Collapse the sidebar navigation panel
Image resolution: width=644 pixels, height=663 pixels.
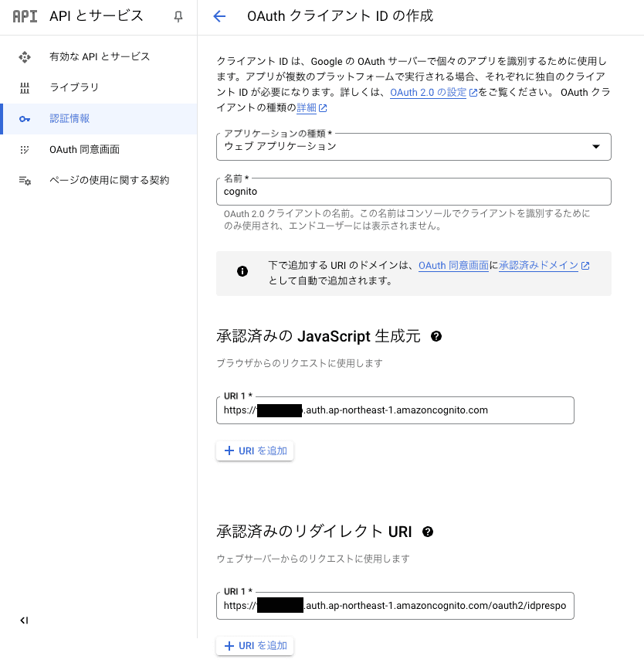[24, 620]
